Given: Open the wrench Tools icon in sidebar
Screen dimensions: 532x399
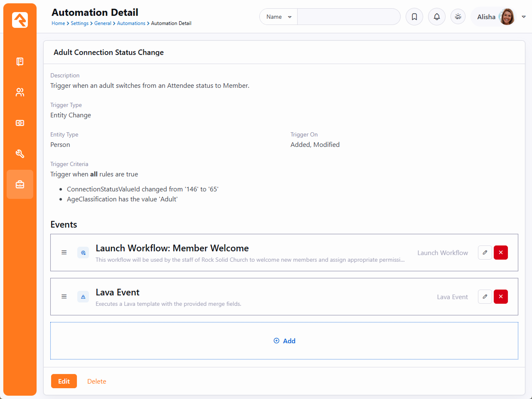Looking at the screenshot, I should click(x=20, y=154).
